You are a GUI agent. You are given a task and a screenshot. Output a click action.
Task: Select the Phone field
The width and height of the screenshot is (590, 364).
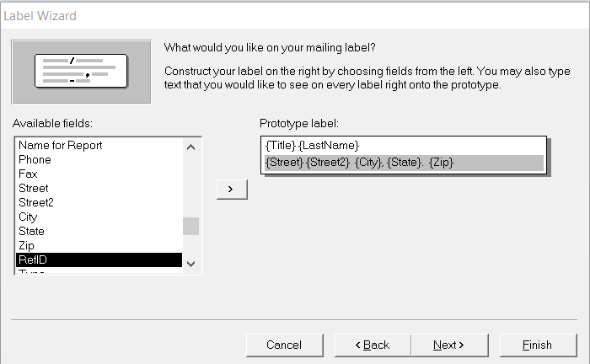(x=35, y=159)
